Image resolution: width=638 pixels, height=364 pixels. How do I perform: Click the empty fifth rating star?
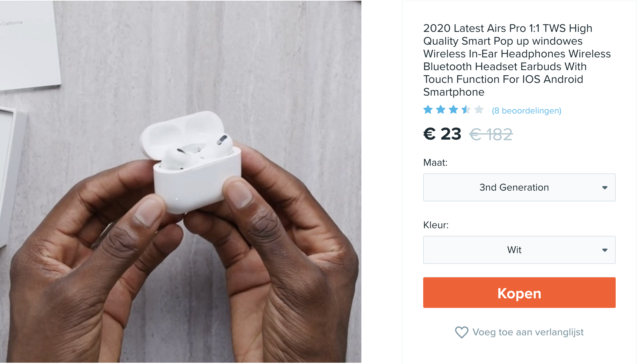[x=479, y=110]
